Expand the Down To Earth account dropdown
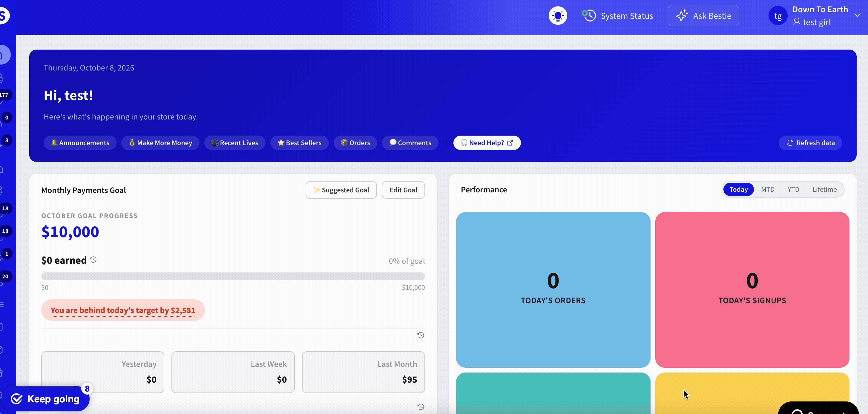868x414 pixels. point(857,16)
